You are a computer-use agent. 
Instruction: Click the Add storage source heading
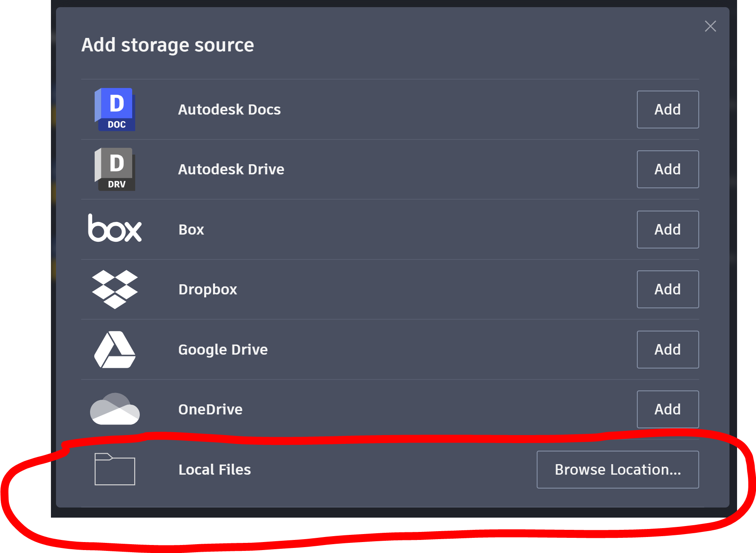point(168,45)
